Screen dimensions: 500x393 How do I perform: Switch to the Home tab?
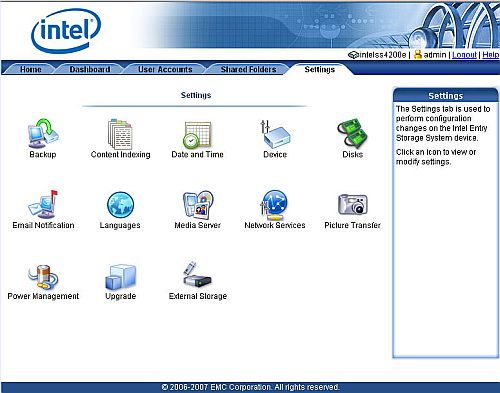[31, 69]
